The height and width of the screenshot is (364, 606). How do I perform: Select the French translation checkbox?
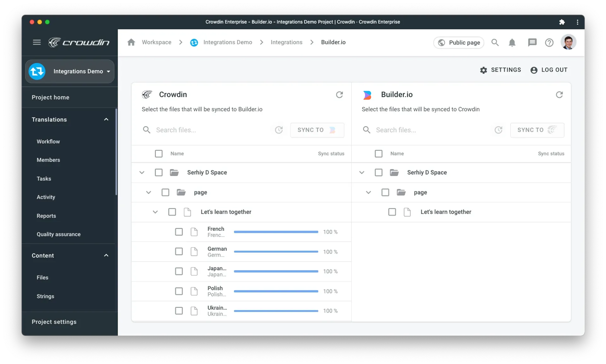click(x=179, y=232)
